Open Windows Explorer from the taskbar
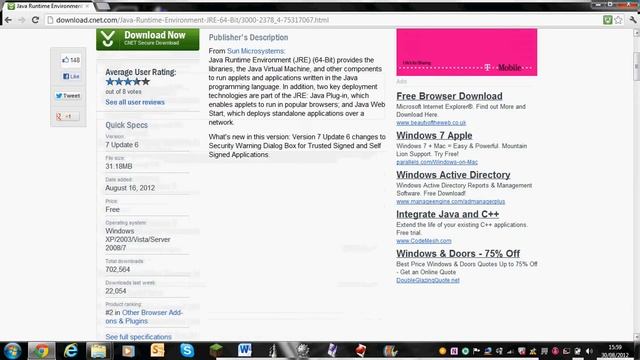The height and width of the screenshot is (360, 640). pyautogui.click(x=98, y=351)
